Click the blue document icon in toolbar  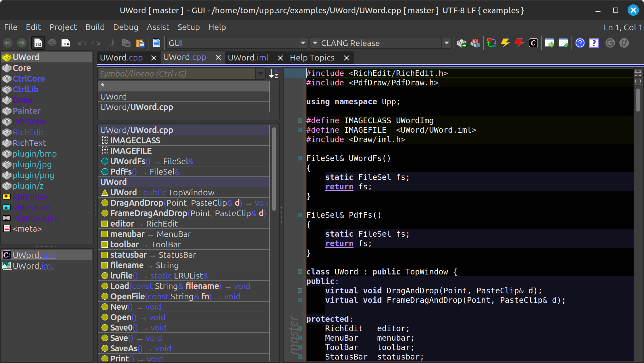point(156,43)
